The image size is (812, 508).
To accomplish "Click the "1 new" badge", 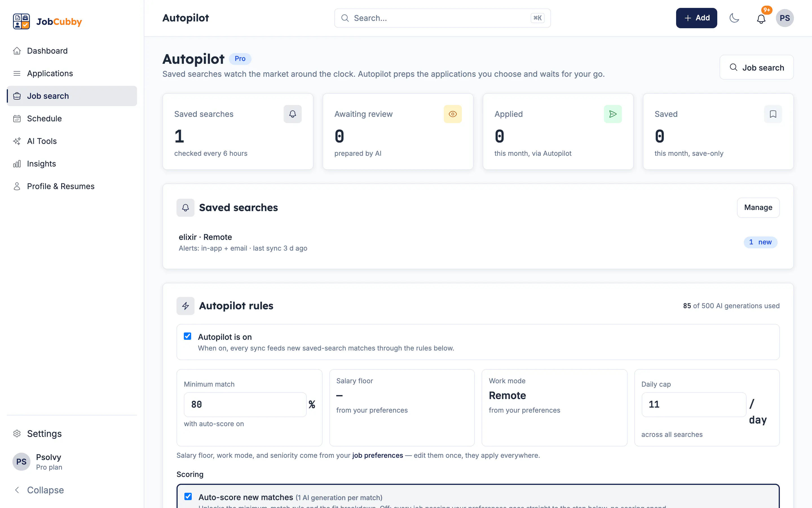I will pyautogui.click(x=760, y=242).
